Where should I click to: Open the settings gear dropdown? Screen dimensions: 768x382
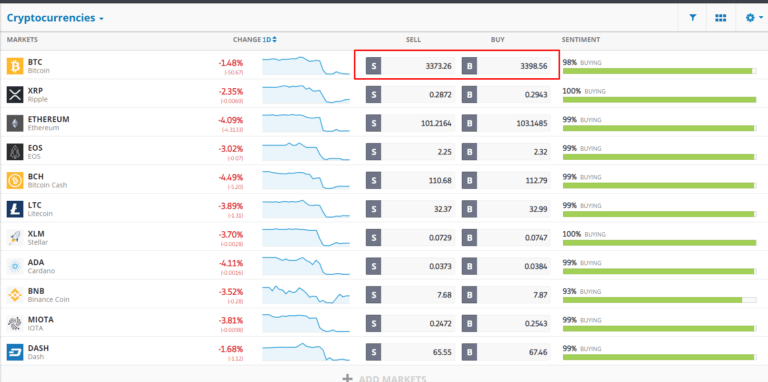pos(754,18)
